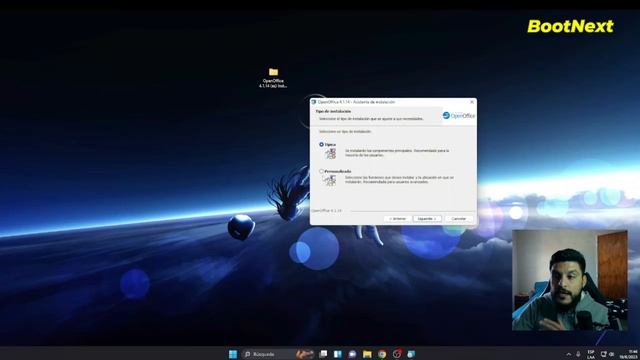Go back with the Anterior button
Image resolution: width=640 pixels, height=360 pixels.
(x=398, y=219)
